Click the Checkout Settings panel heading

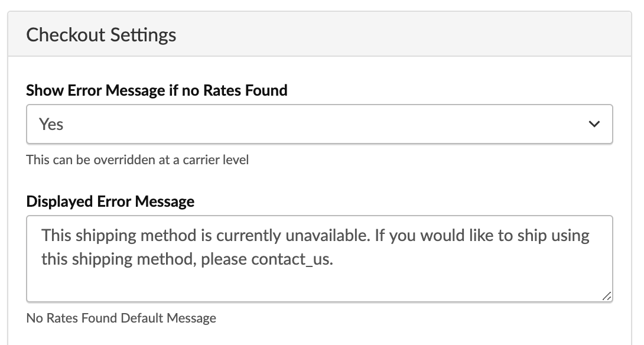pyautogui.click(x=101, y=34)
